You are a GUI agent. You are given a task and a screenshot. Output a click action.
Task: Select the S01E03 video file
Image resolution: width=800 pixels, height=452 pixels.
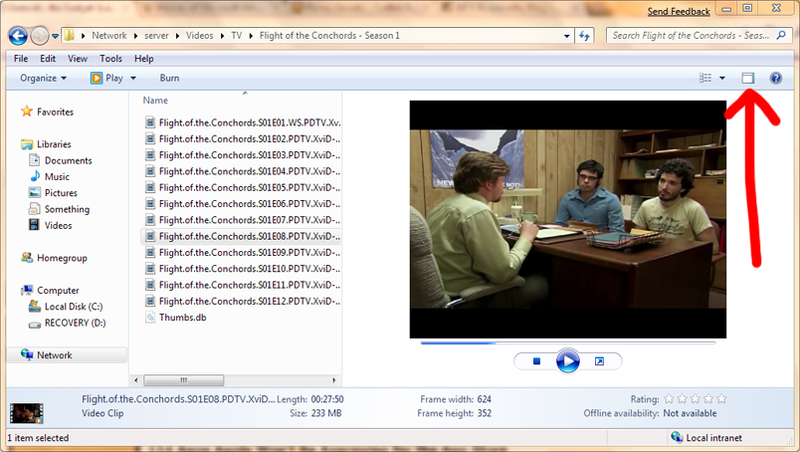tap(242, 155)
